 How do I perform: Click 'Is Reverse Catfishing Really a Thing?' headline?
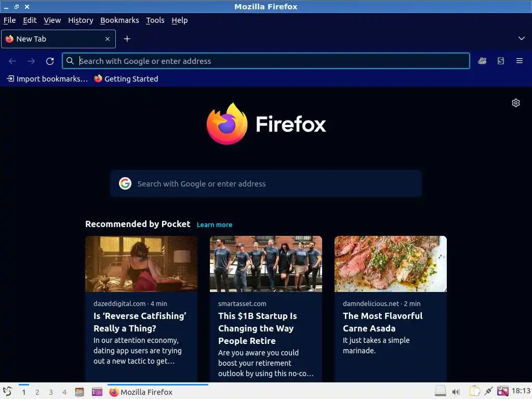(x=140, y=322)
